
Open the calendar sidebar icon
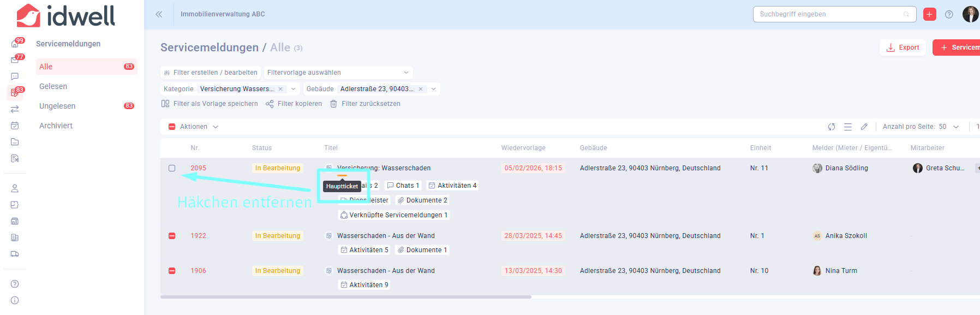coord(15,126)
